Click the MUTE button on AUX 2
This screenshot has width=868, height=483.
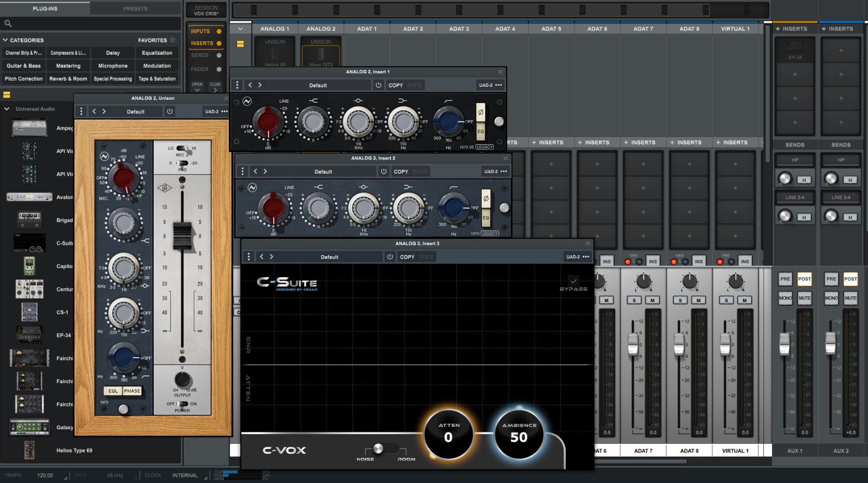coord(850,298)
